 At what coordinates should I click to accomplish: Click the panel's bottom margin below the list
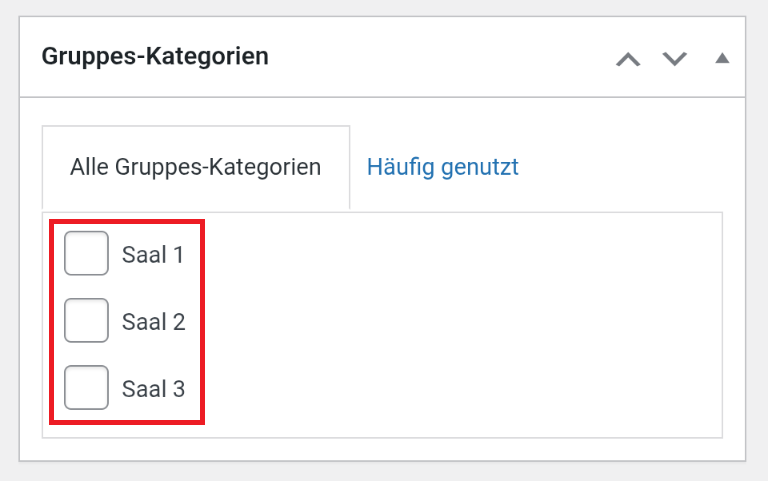point(382,450)
